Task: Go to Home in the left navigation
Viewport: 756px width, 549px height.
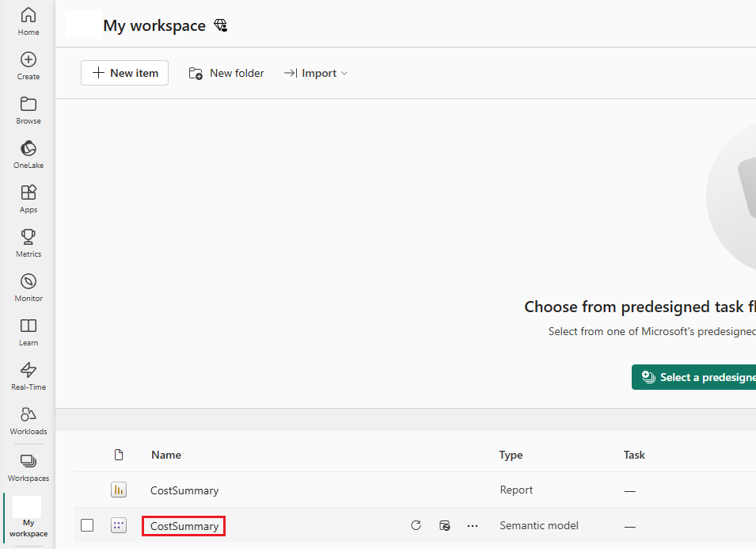Action: pyautogui.click(x=28, y=21)
